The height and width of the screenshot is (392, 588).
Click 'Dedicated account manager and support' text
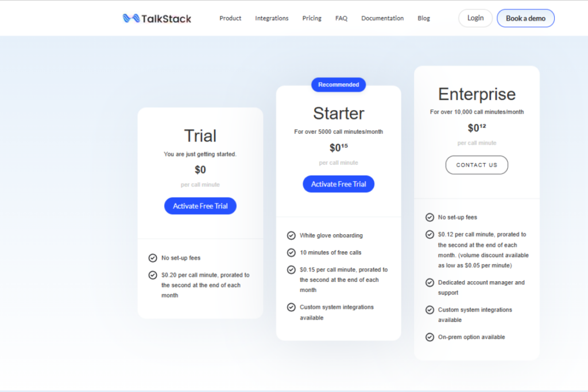pos(481,288)
